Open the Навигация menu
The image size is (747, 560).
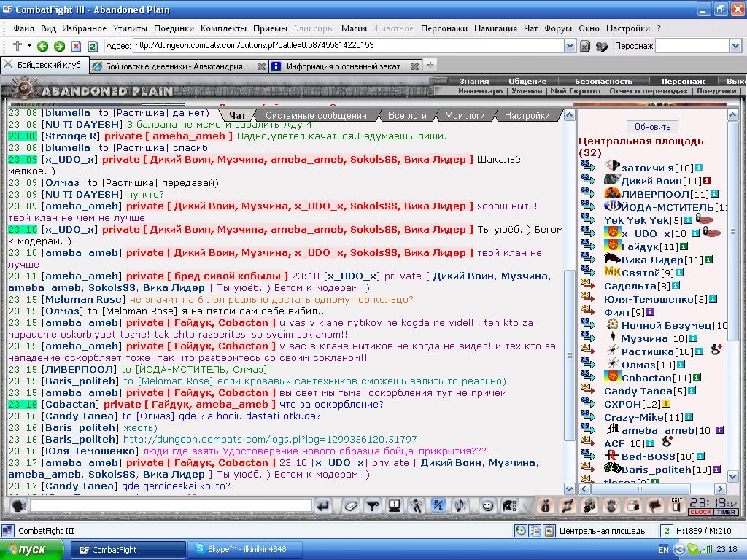tap(495, 28)
